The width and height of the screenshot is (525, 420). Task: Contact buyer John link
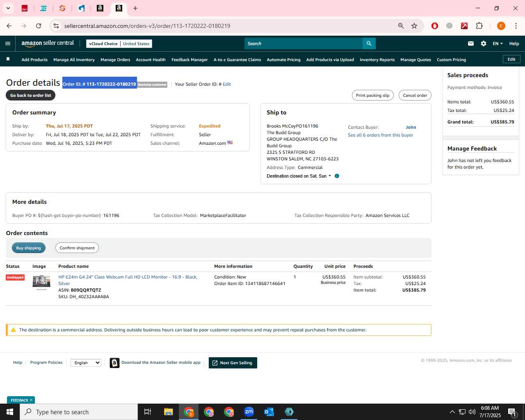[x=411, y=127]
